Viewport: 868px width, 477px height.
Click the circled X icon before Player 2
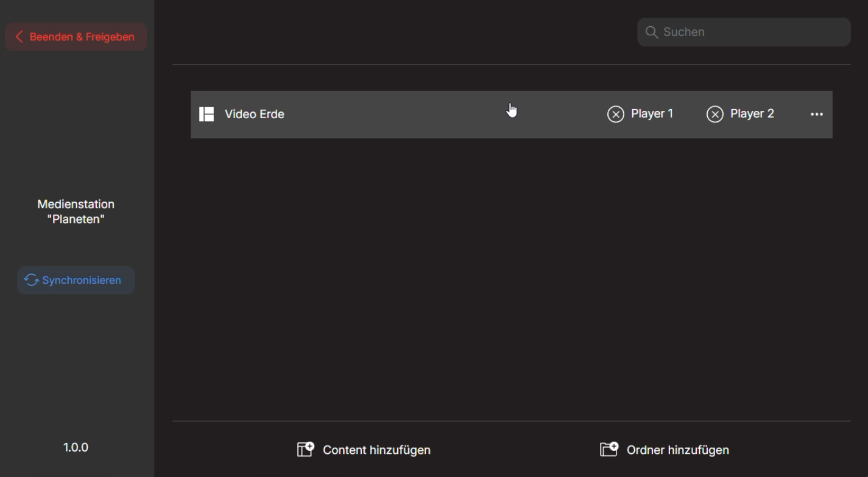point(716,113)
